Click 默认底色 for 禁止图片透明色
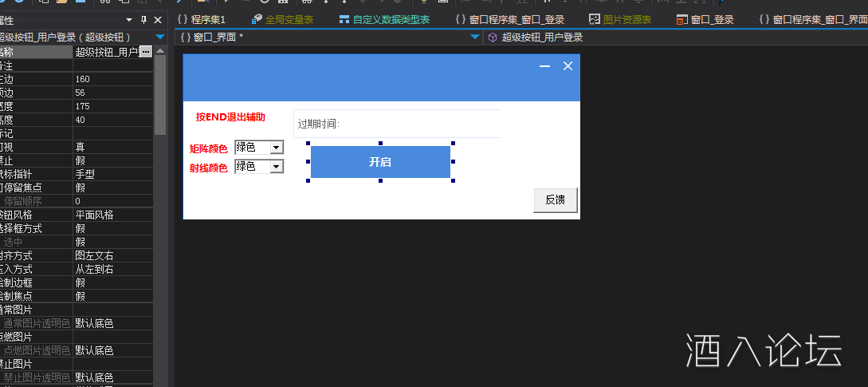This screenshot has height=387, width=868. click(113, 377)
